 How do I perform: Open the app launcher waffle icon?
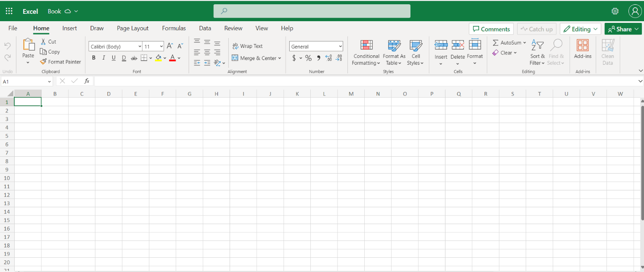(9, 11)
